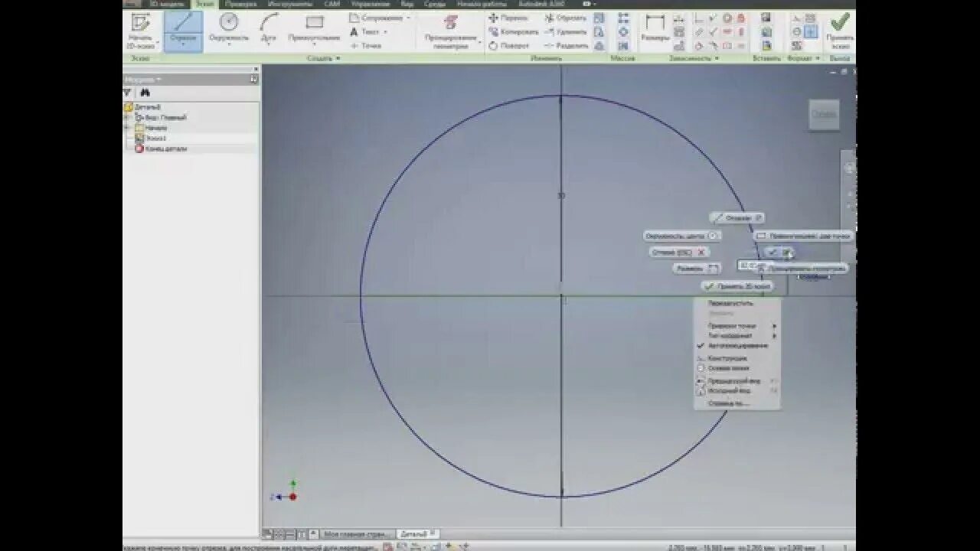Select Конец детали in the browser

pos(161,148)
